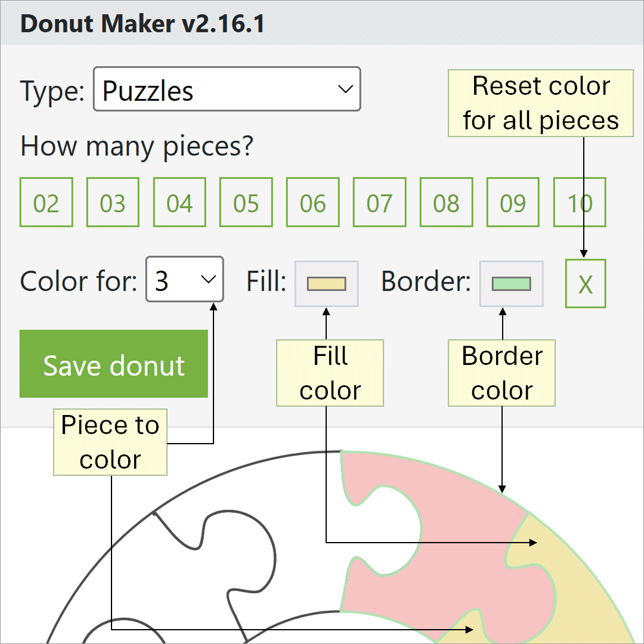Pick 09 pieces for the puzzle
Image resolution: width=644 pixels, height=644 pixels.
click(512, 203)
